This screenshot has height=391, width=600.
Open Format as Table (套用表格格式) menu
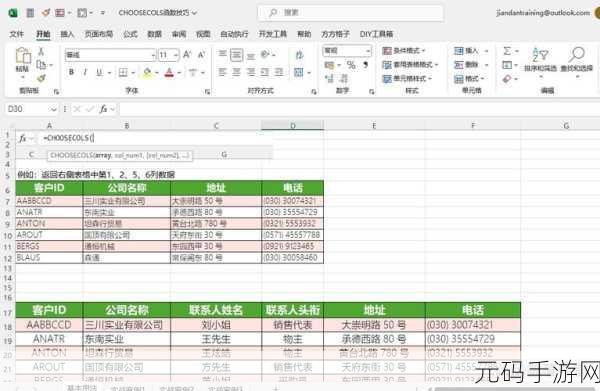[410, 65]
